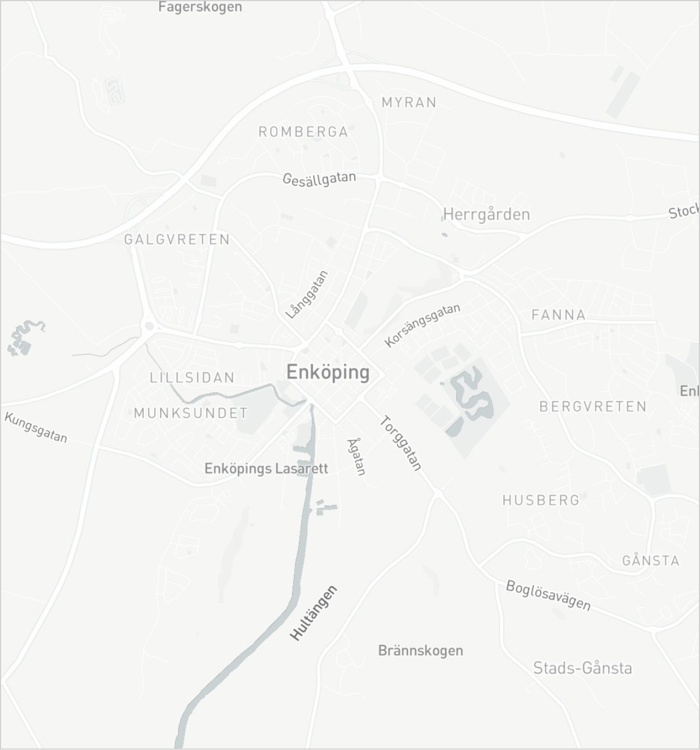Select the HUSBERG district label
The image size is (700, 750).
(x=541, y=500)
